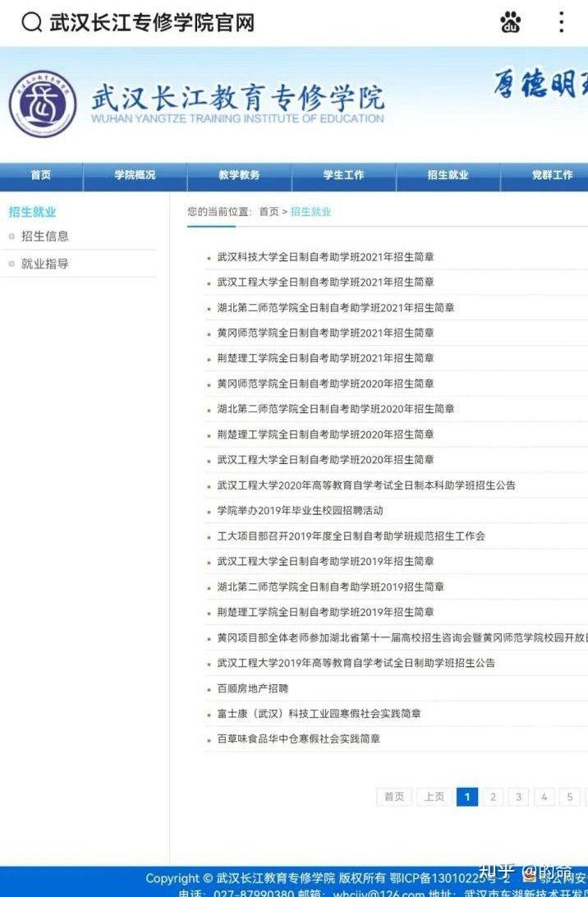Open 工大项目部召开2019年度全日制自考助学班规范招生工作会

click(351, 536)
